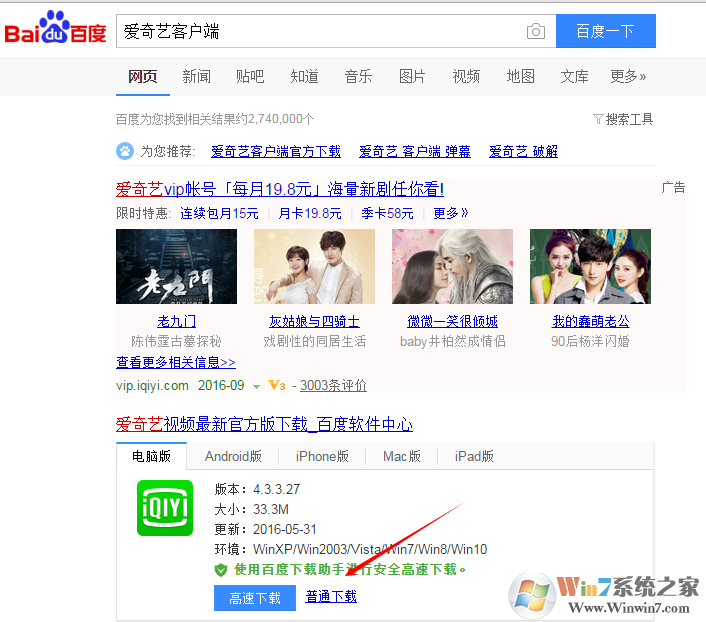Click the vip.iqiyi.com URL text

(x=152, y=386)
